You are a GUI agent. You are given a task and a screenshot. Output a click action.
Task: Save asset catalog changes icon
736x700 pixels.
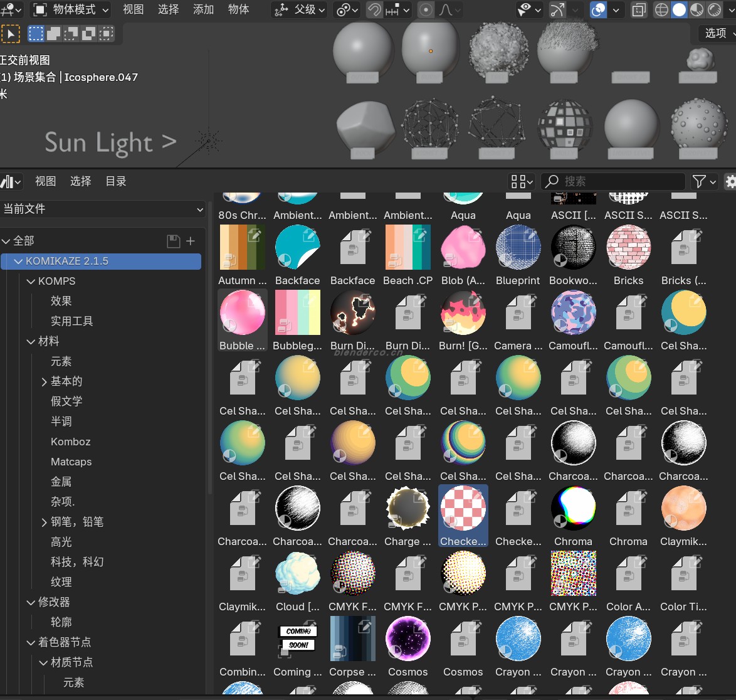tap(173, 241)
